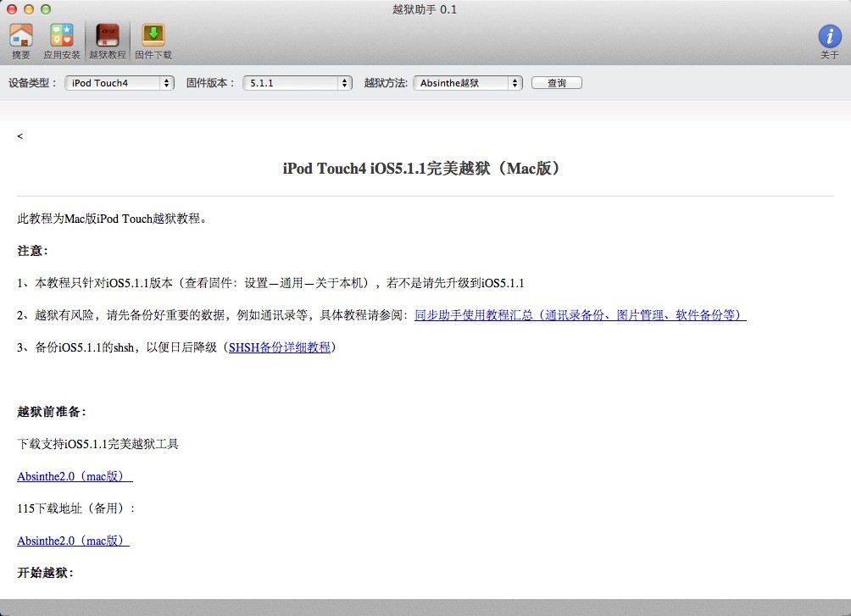Open the SHSH备份详细教程 tutorial link
The width and height of the screenshot is (851, 616).
[x=278, y=347]
